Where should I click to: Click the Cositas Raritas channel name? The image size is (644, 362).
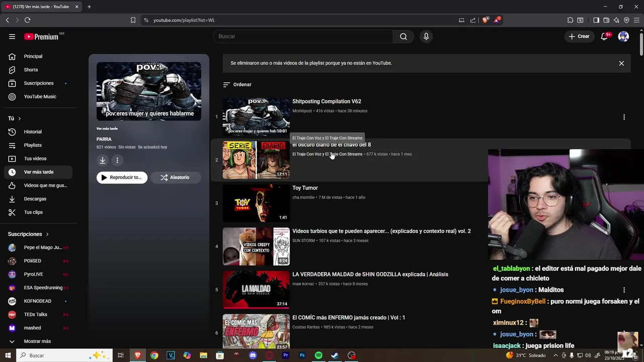306,327
